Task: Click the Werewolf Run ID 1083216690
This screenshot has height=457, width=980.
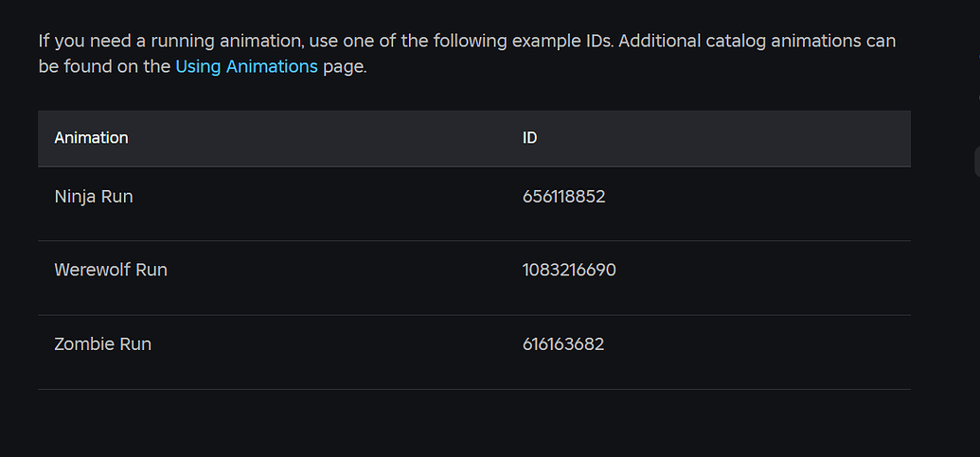Action: click(x=569, y=270)
